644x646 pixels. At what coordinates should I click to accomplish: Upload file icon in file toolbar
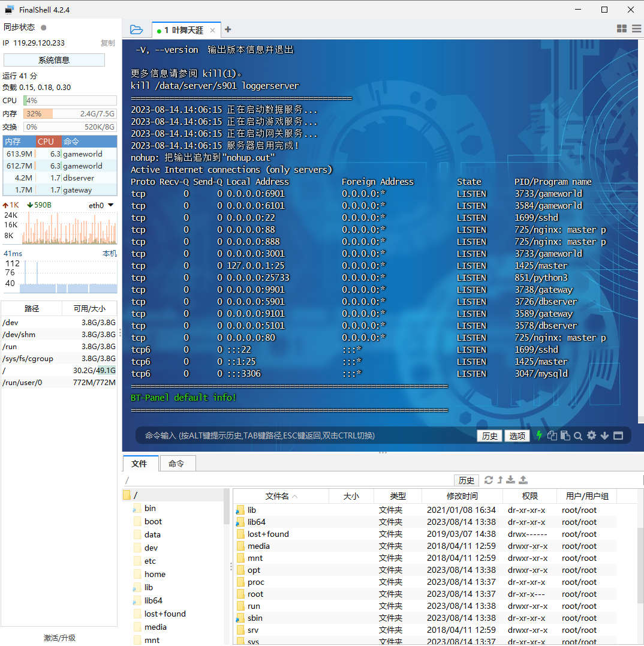pos(523,480)
